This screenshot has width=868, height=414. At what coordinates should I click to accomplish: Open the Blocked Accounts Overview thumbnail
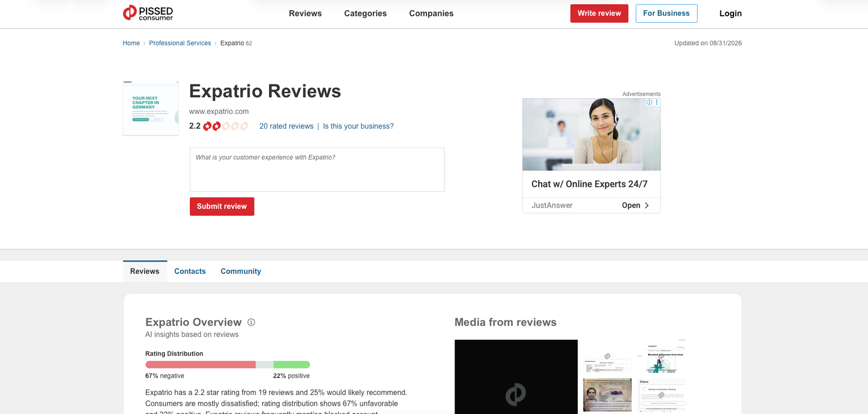662,358
